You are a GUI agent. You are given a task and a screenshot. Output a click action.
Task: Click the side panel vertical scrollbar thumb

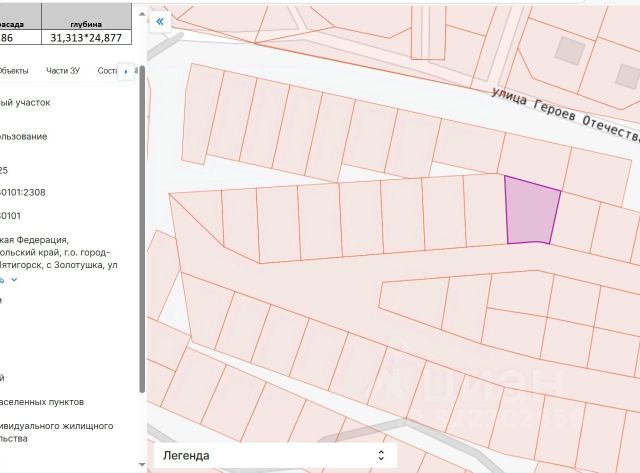(x=142, y=229)
